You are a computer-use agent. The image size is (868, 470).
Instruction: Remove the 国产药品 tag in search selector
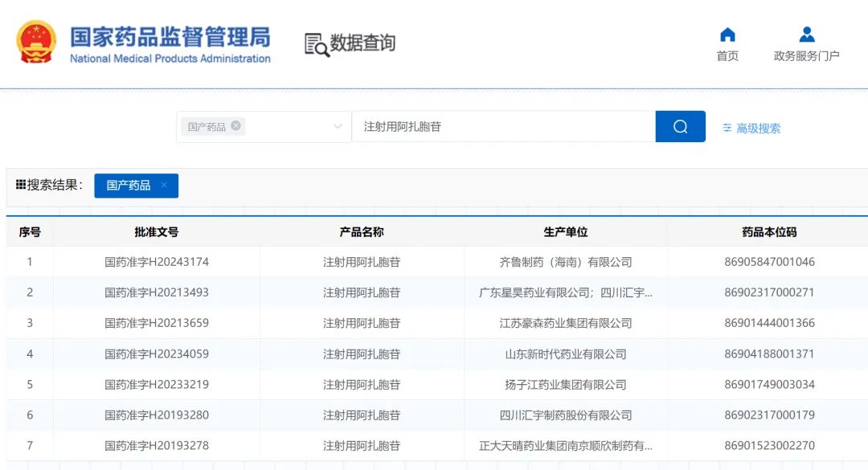coord(235,126)
